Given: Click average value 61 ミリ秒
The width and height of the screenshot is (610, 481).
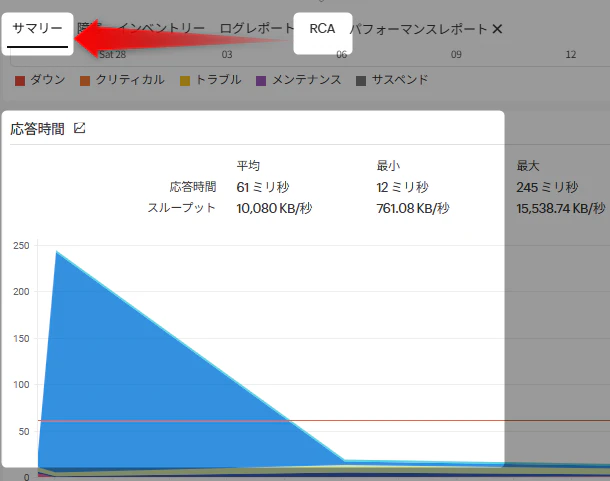Looking at the screenshot, I should click(263, 187).
